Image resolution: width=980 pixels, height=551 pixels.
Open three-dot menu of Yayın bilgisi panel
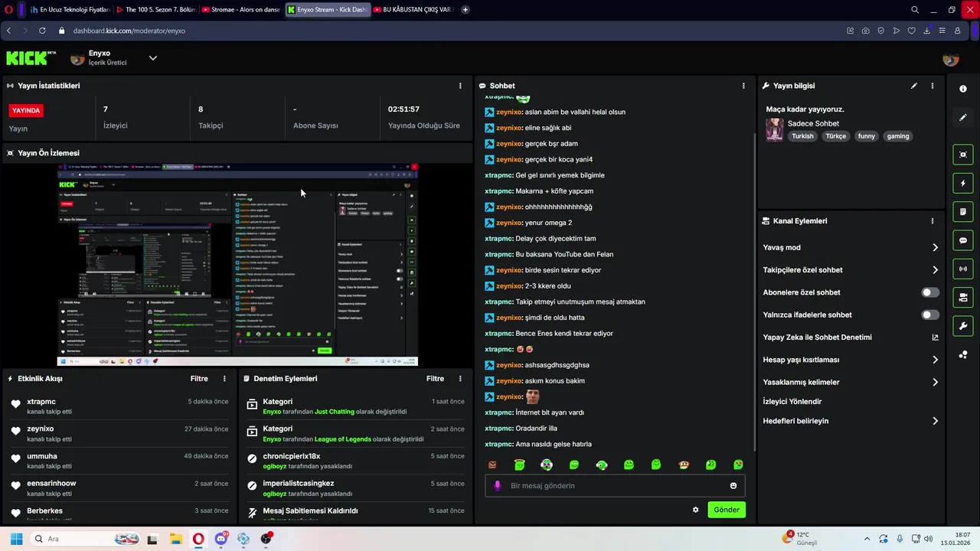pyautogui.click(x=933, y=86)
